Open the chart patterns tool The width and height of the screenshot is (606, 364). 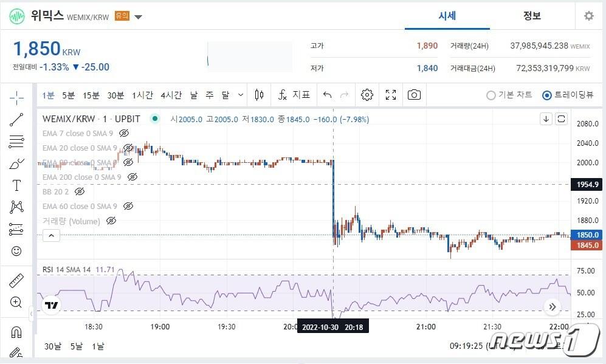[x=16, y=207]
